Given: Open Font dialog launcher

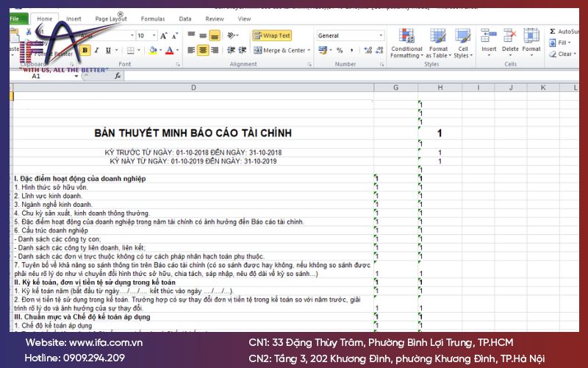Looking at the screenshot, I should 178,65.
